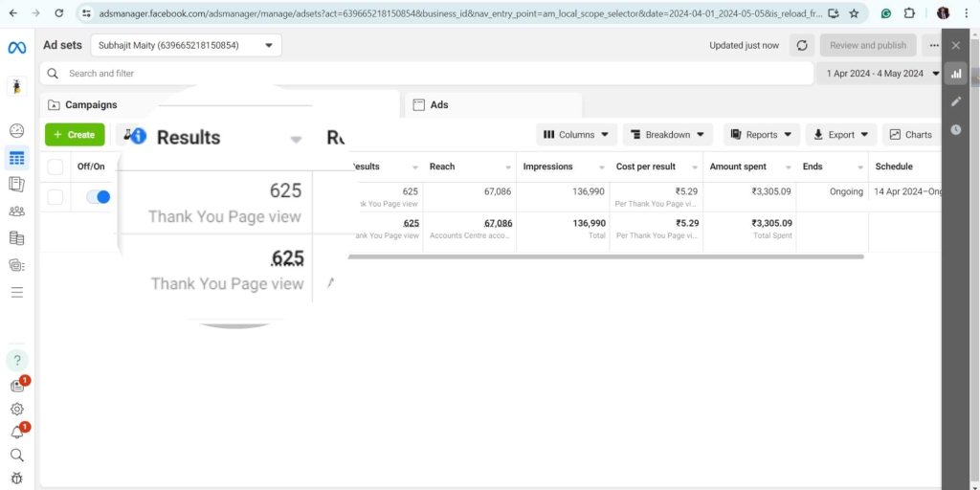The height and width of the screenshot is (490, 980).
Task: Click the browser address bar URL
Action: click(x=459, y=13)
